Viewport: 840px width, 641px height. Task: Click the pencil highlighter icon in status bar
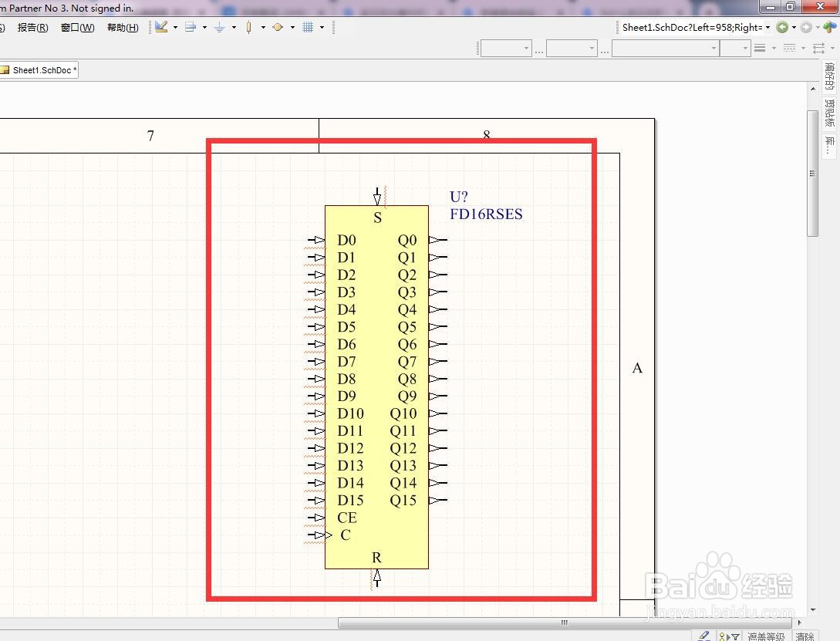pyautogui.click(x=704, y=636)
